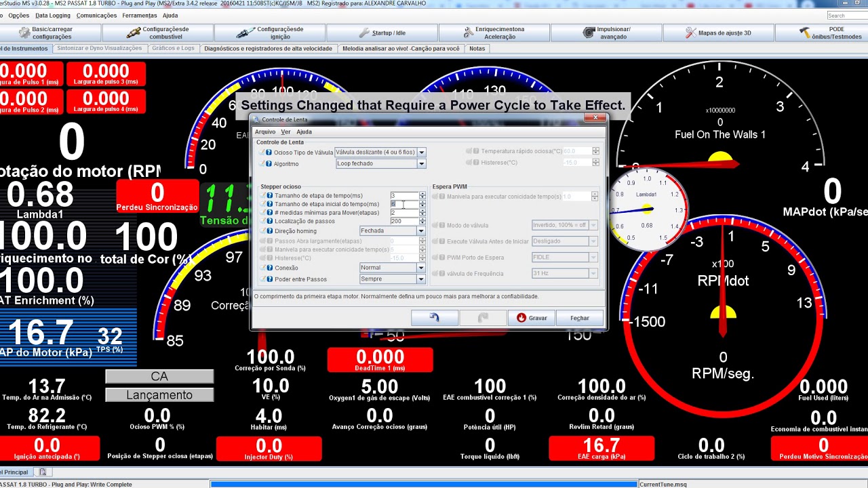The width and height of the screenshot is (868, 488).
Task: Open Startup / Idle toolbar menu
Action: [x=382, y=33]
